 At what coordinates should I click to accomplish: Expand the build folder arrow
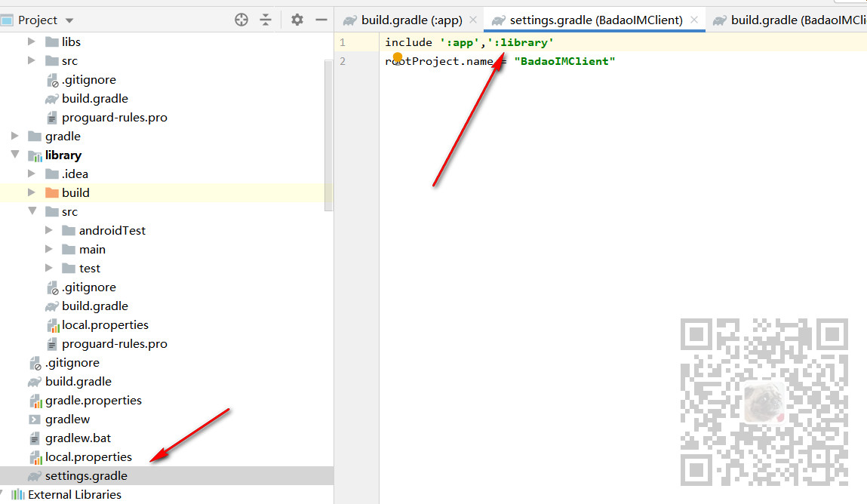(32, 192)
